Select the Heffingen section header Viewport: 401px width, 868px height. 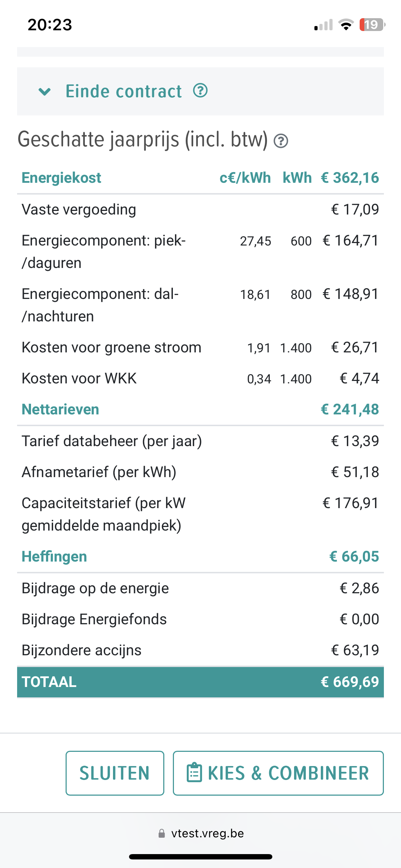(54, 557)
